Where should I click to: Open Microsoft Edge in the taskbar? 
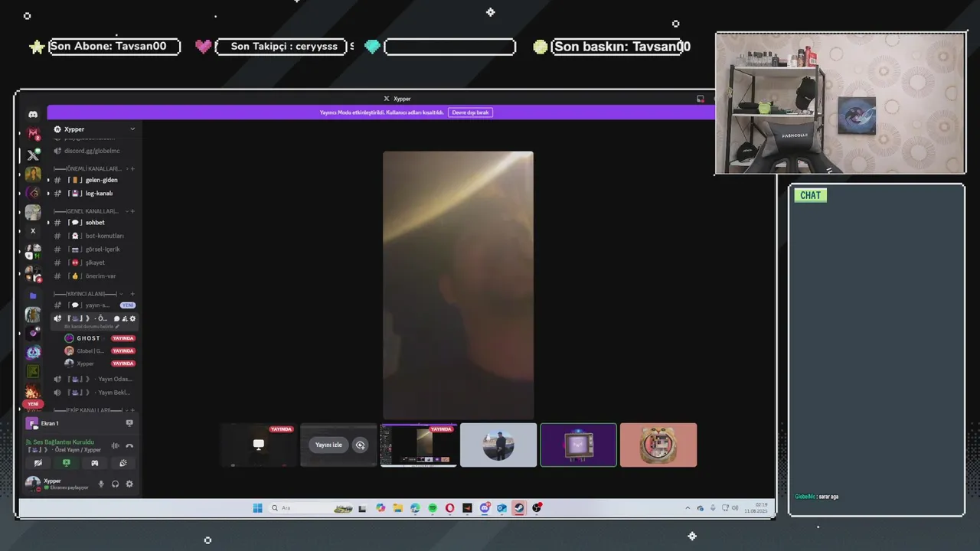(415, 508)
